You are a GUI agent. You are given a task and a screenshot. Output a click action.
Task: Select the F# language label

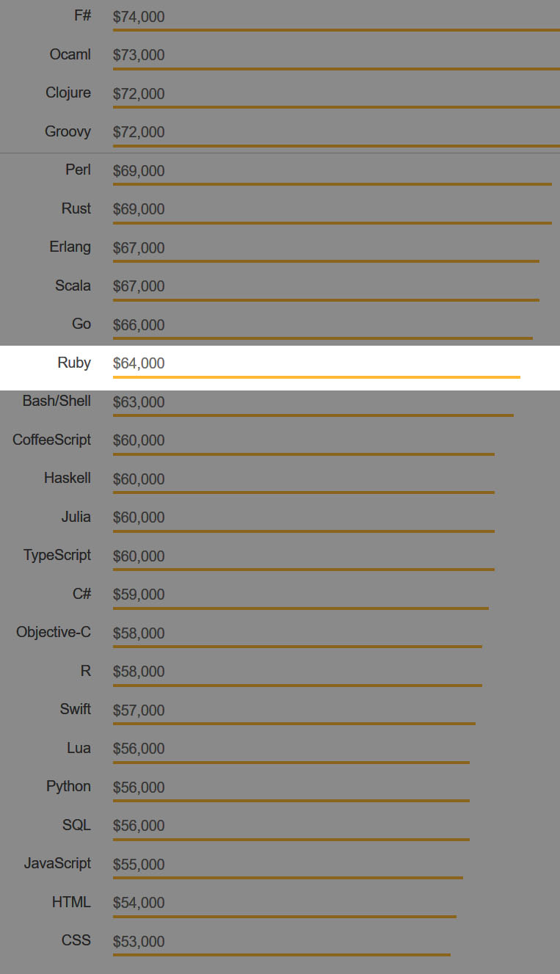pos(83,15)
